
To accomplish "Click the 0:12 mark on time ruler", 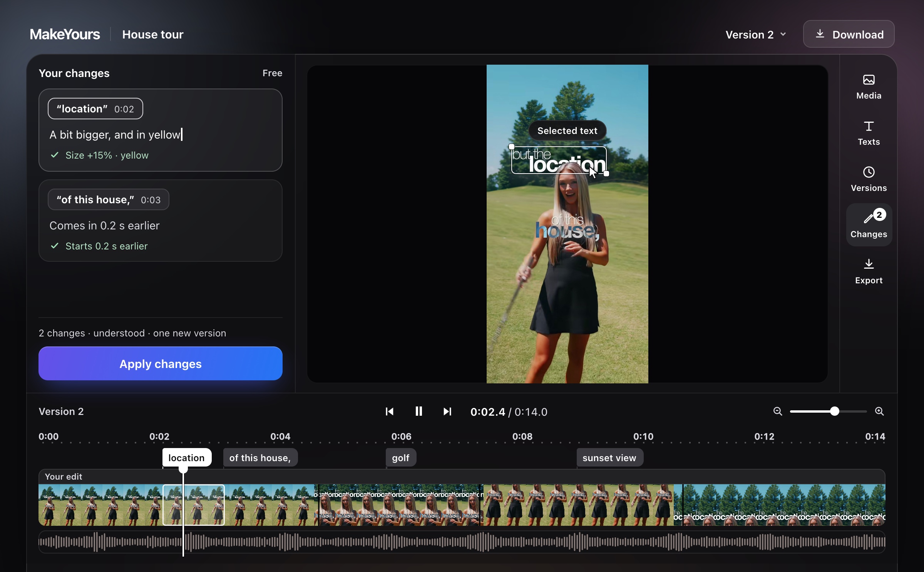I will [764, 437].
